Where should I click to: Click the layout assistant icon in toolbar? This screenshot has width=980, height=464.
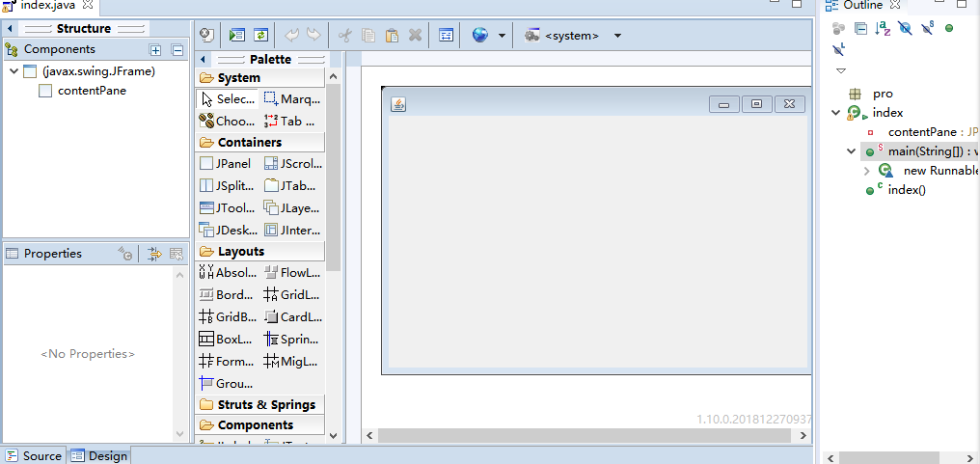(446, 36)
